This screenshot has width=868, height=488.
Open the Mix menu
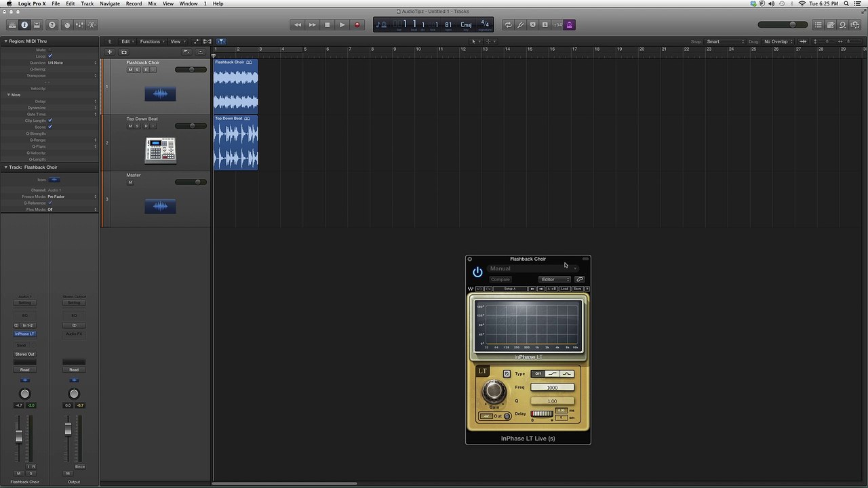(152, 3)
